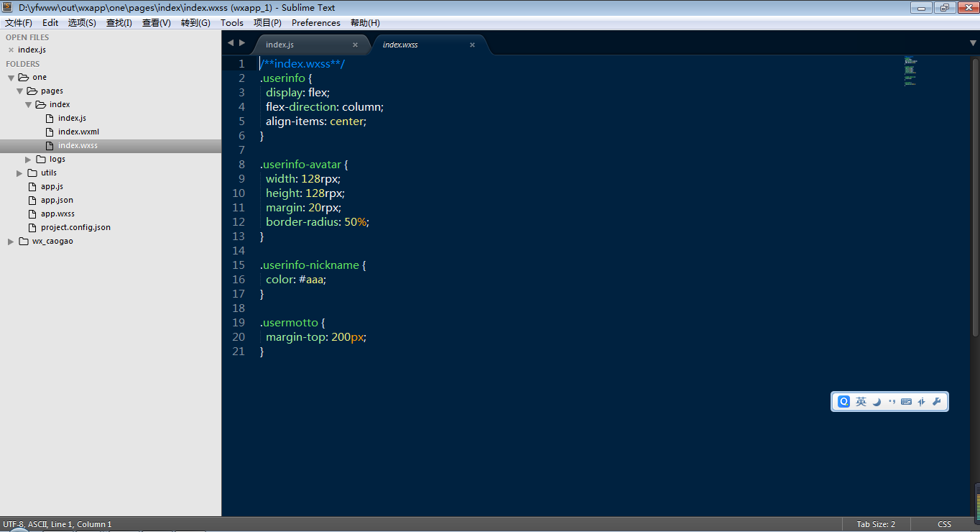Open the 转到(G) menu

195,23
